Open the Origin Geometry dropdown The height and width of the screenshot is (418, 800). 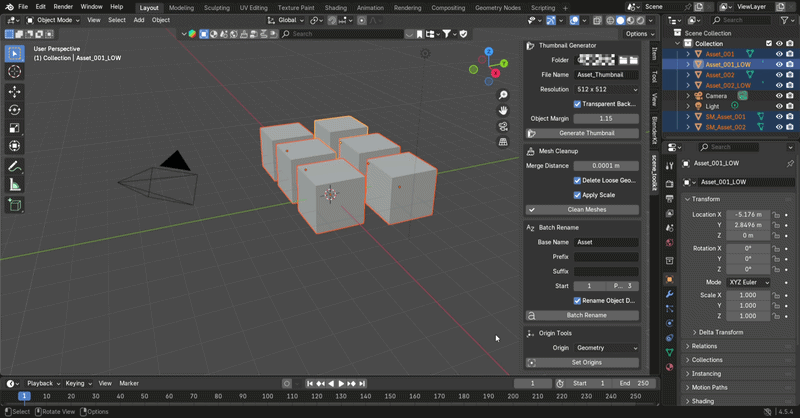click(x=606, y=348)
